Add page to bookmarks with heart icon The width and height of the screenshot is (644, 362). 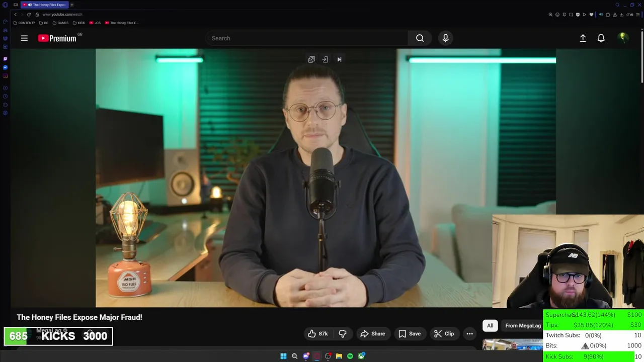tap(591, 15)
